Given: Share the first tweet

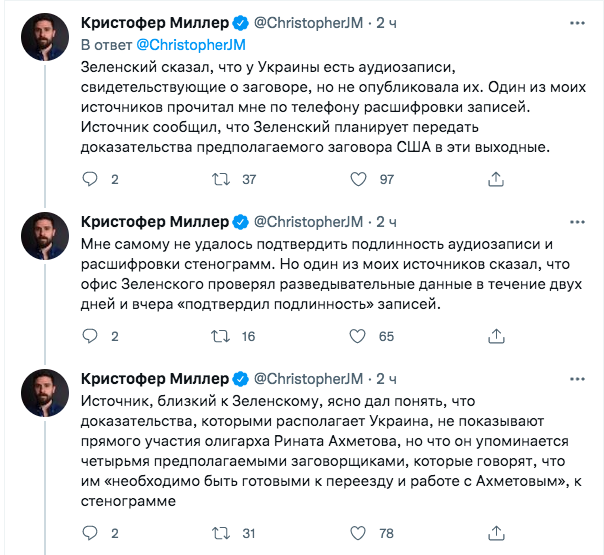Looking at the screenshot, I should (493, 179).
